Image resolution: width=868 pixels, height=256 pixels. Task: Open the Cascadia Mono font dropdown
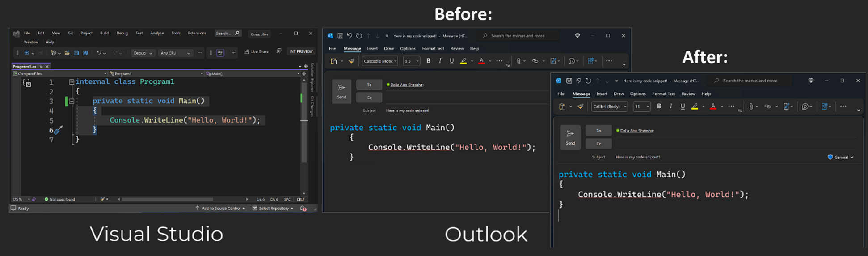[x=380, y=61]
